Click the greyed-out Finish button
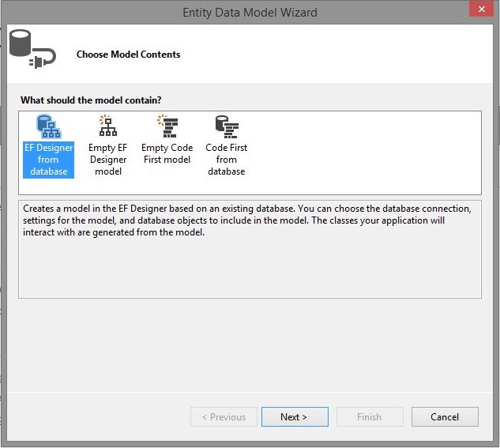This screenshot has height=448, width=500. [369, 417]
